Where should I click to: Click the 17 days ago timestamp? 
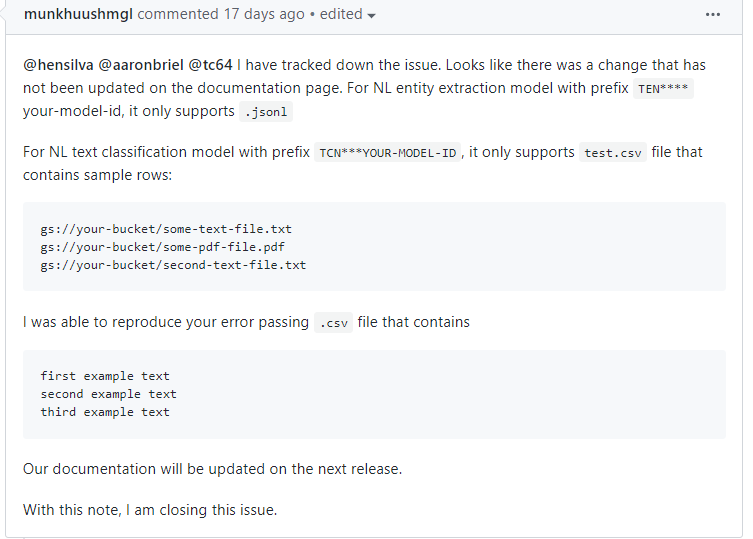[264, 14]
